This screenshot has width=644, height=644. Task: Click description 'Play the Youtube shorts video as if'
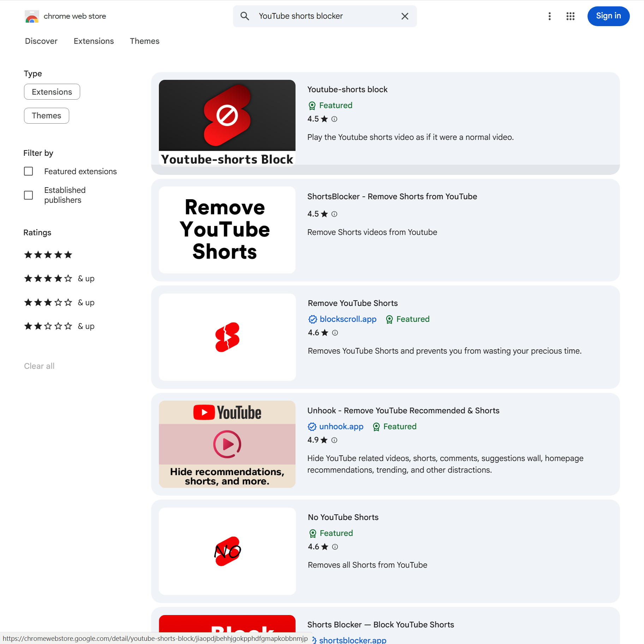(x=411, y=137)
